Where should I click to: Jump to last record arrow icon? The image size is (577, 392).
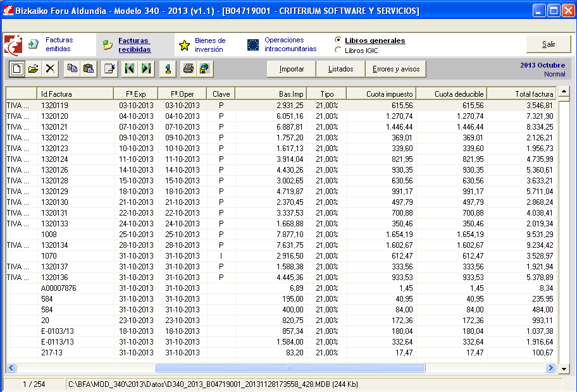click(146, 69)
